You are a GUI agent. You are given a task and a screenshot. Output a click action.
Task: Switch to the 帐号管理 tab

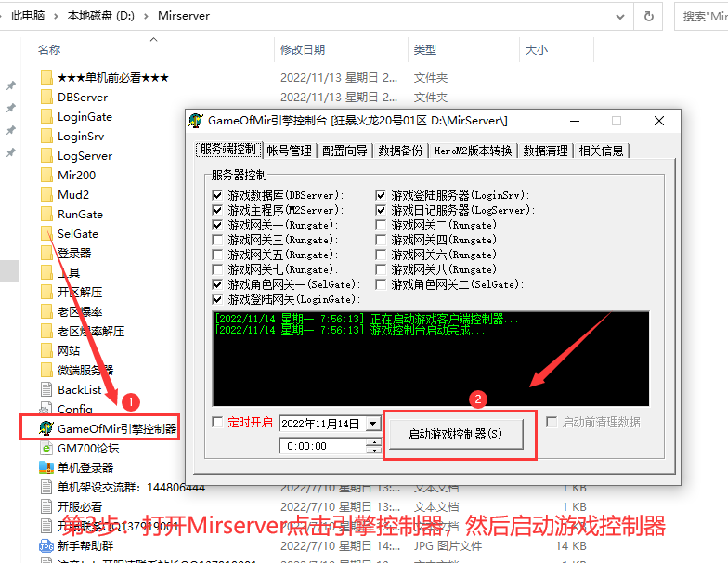click(290, 151)
